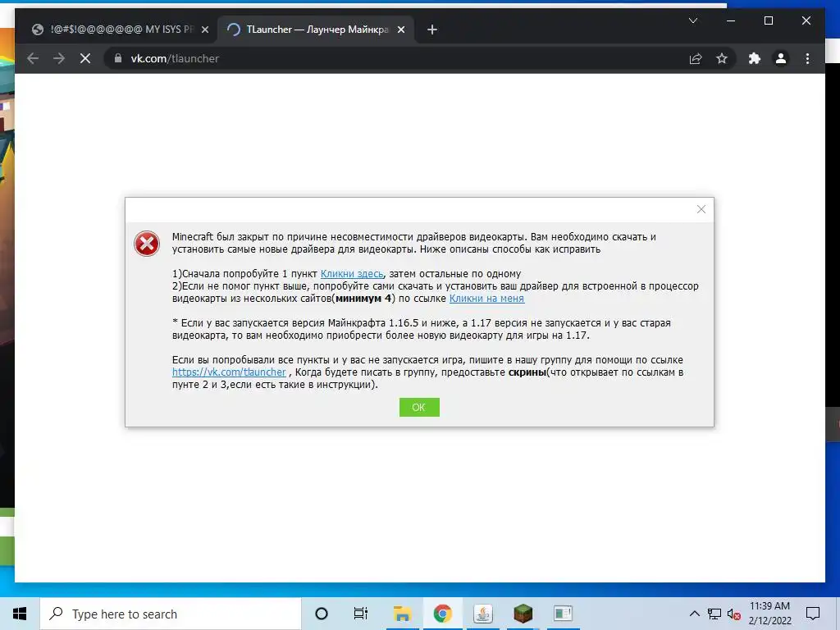840x630 pixels.
Task: Select the TLauncher browser tab
Action: [x=316, y=30]
